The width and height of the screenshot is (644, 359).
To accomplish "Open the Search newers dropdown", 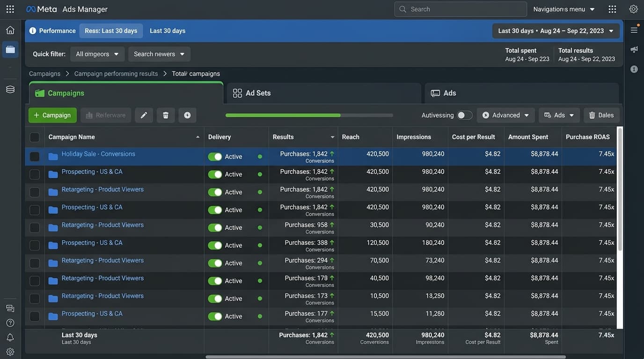I will (159, 54).
